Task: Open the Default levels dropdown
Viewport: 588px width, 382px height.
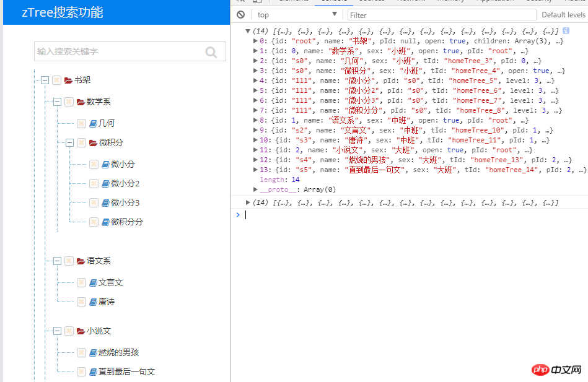Action: point(564,15)
